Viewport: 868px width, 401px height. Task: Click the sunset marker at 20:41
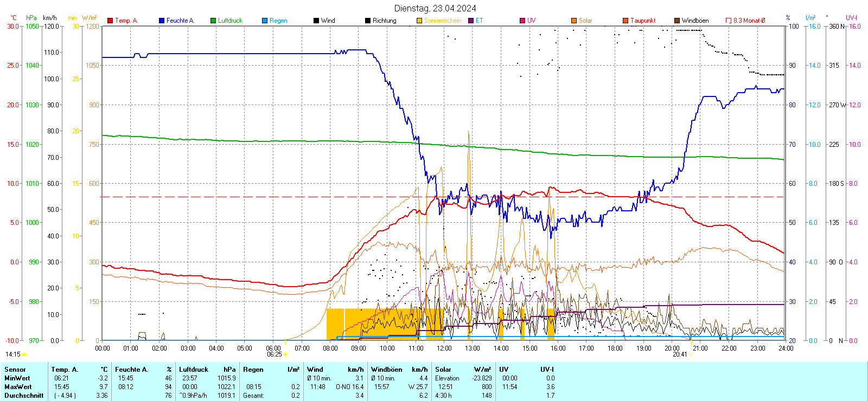[691, 354]
